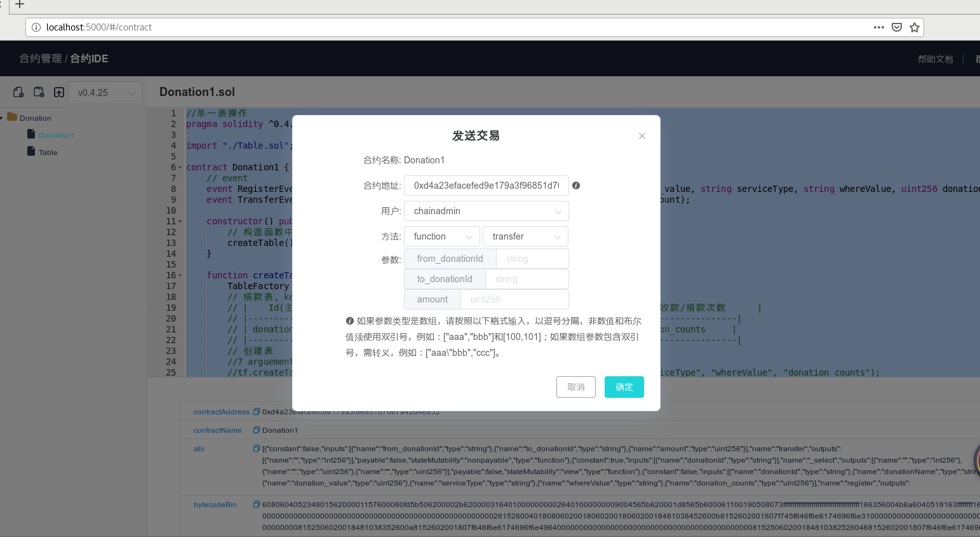Open the compiler version v0.4.25 dropdown
Screen dimensions: 980x537
pyautogui.click(x=105, y=92)
